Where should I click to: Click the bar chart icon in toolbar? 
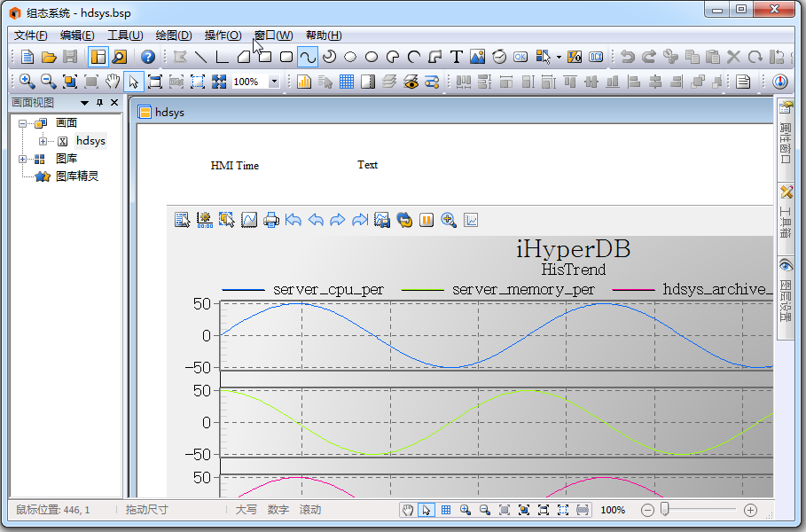click(304, 82)
